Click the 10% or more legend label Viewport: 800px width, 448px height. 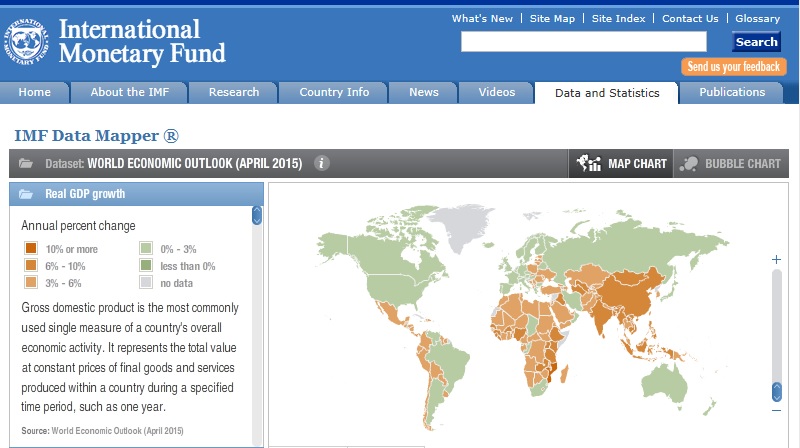pyautogui.click(x=71, y=249)
